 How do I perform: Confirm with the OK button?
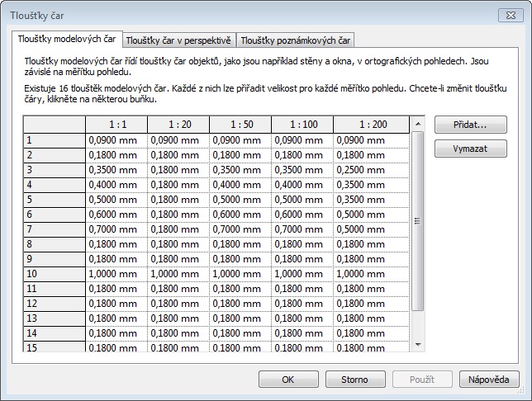point(288,380)
